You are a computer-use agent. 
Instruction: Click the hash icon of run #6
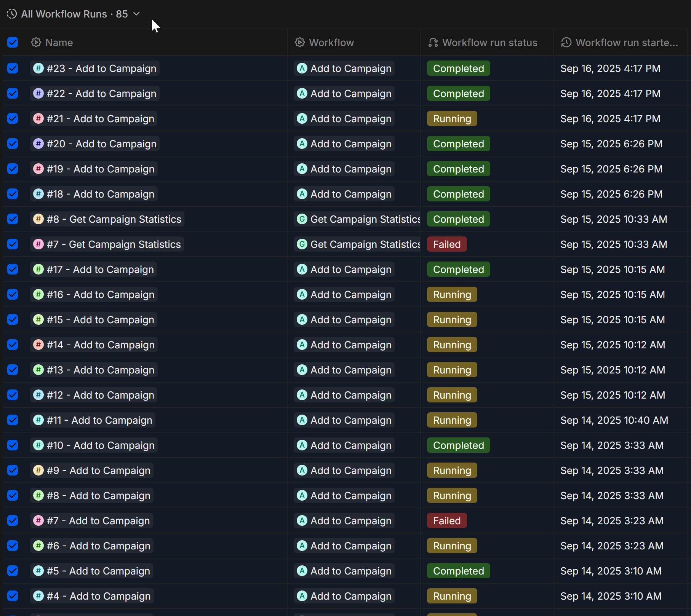click(x=38, y=546)
